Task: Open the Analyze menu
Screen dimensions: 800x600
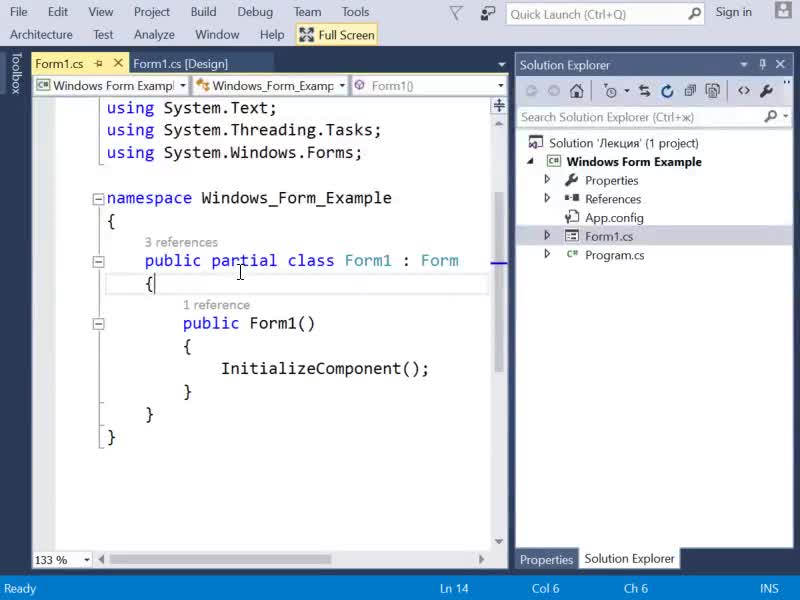Action: pos(155,35)
